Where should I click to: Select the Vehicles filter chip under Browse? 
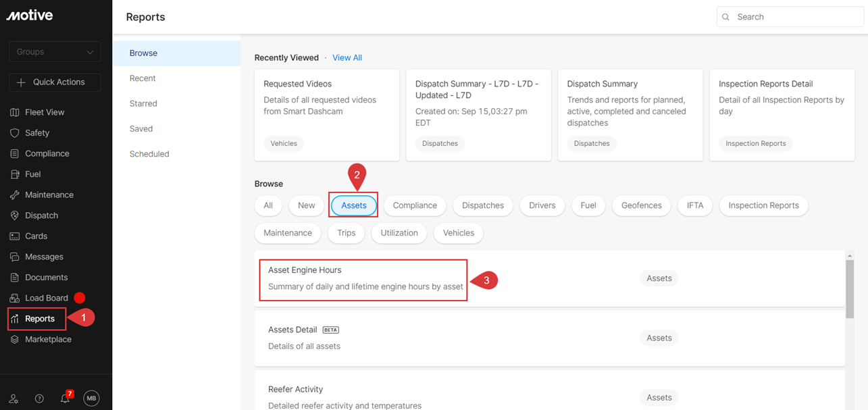click(x=459, y=233)
